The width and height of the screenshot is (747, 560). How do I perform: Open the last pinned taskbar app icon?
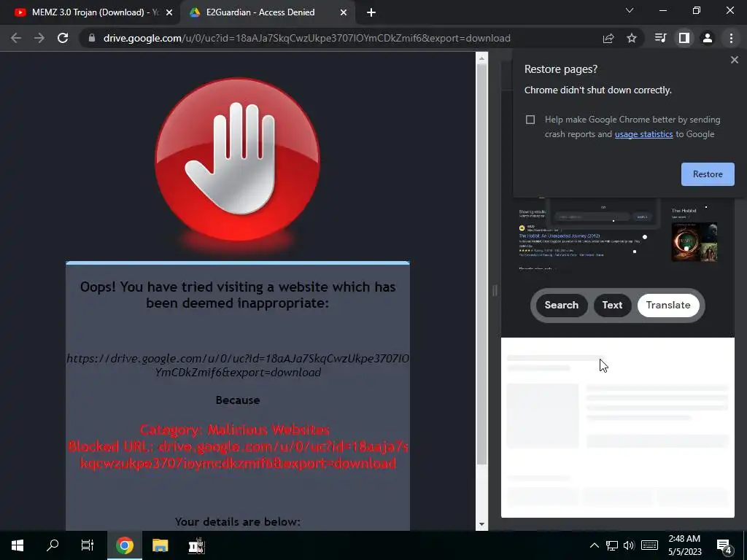coord(196,545)
